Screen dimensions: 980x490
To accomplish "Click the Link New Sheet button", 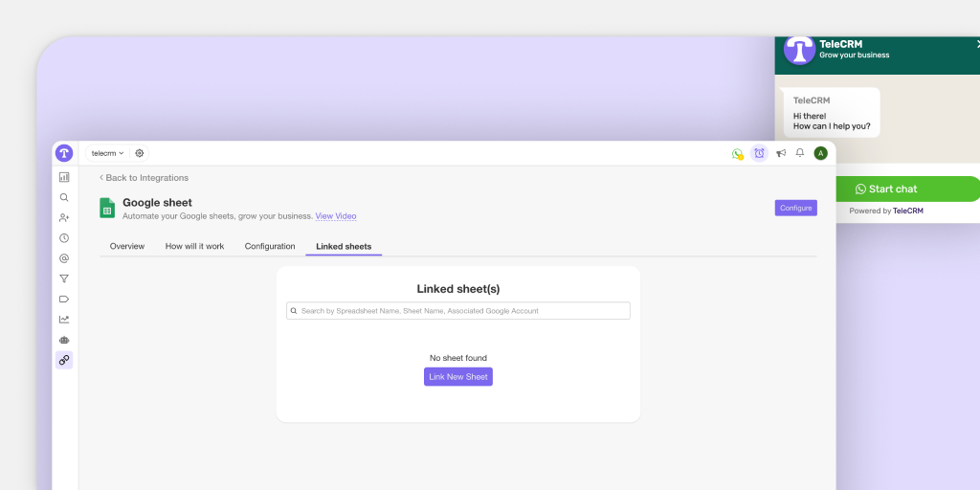I will click(x=458, y=377).
